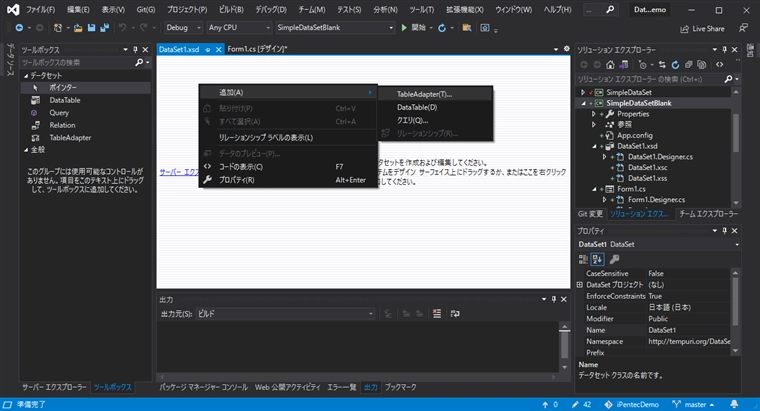Click the property pages wrench icon
The height and width of the screenshot is (411, 760).
tap(615, 259)
